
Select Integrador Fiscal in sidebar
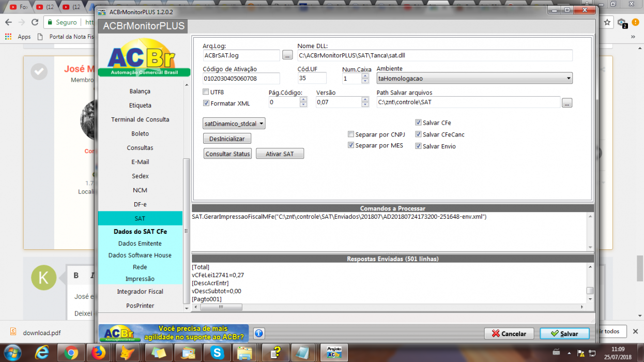click(x=140, y=292)
